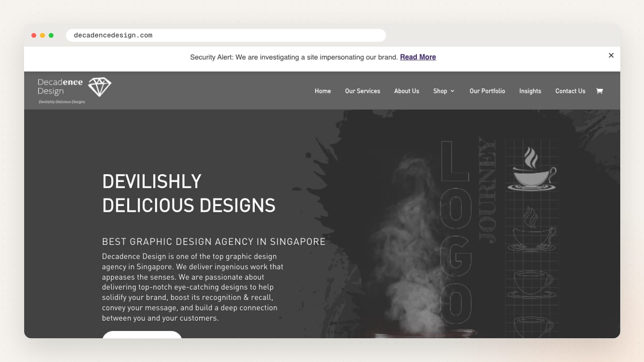Click the security alert message text
644x362 pixels.
(294, 57)
